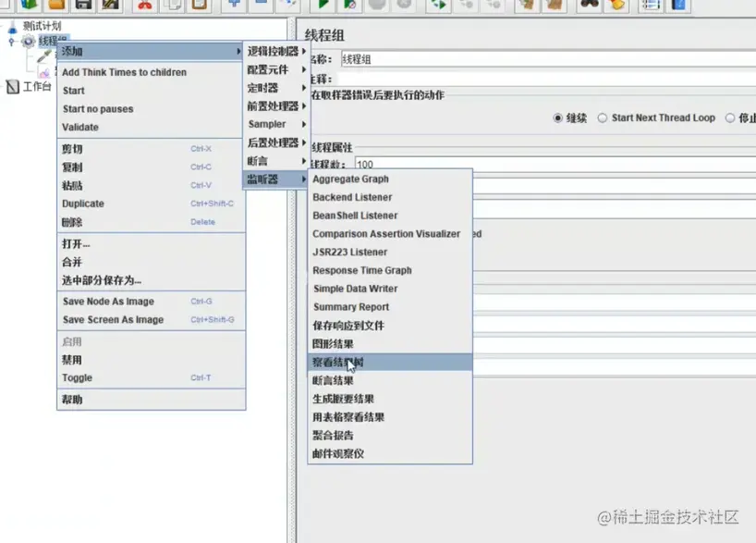Click the Function Helper list toolbar icon
This screenshot has width=756, height=543.
pos(651,5)
